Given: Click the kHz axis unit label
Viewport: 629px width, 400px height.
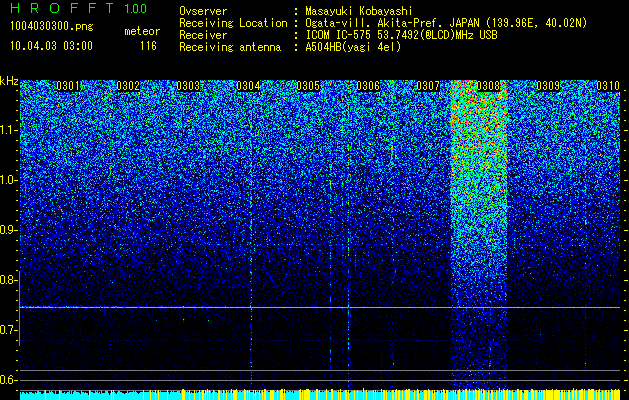Looking at the screenshot, I should pyautogui.click(x=9, y=81).
